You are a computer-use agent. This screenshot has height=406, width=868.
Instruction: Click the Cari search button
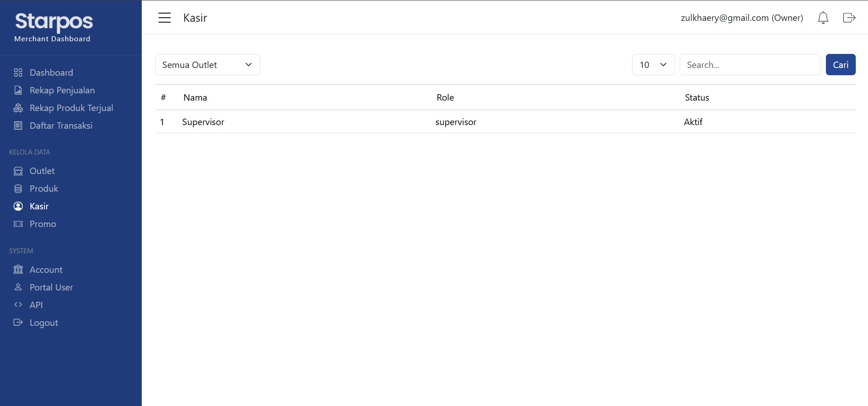tap(840, 65)
